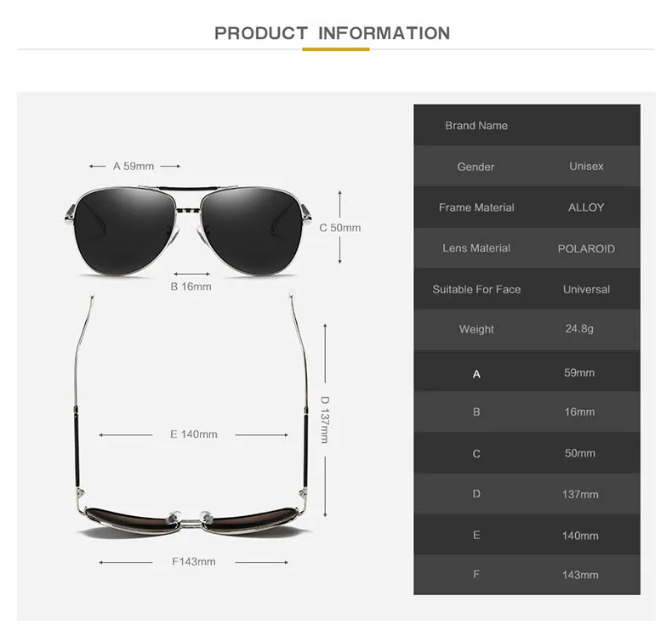Image resolution: width=672 pixels, height=630 pixels.
Task: Click the 137mm value in row D
Action: 580,494
